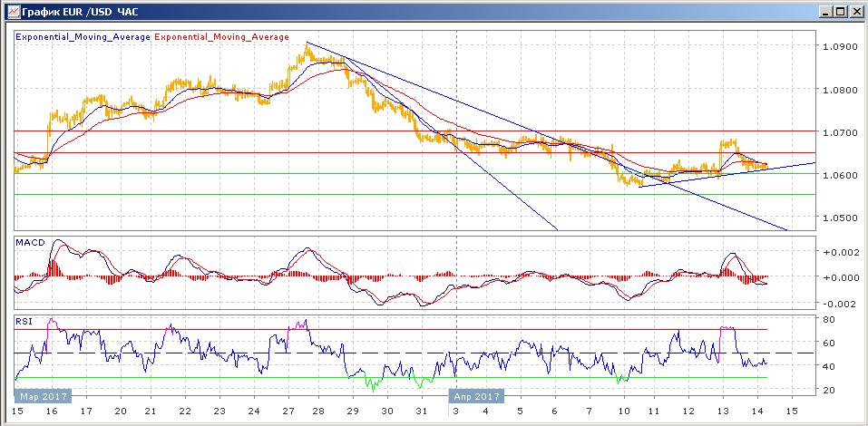Select date 13 on the time axis
The width and height of the screenshot is (868, 426).
(723, 411)
